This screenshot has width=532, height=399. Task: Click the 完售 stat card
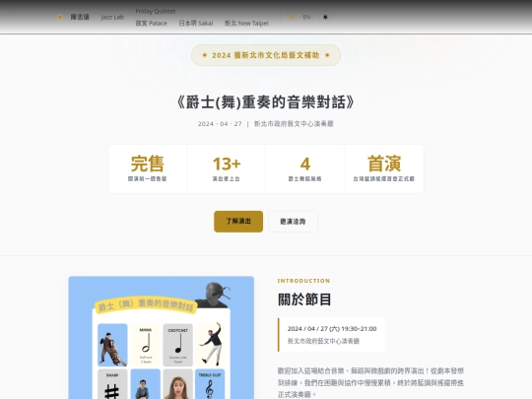tap(148, 169)
